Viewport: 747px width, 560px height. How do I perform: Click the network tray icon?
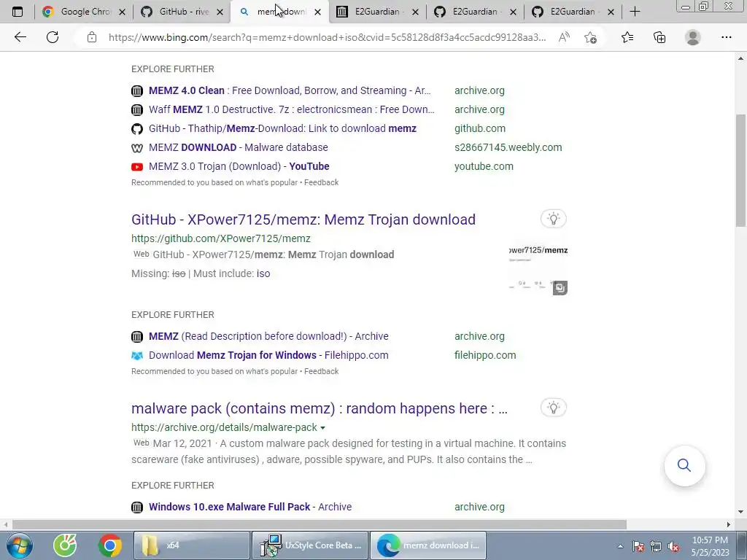pos(656,547)
